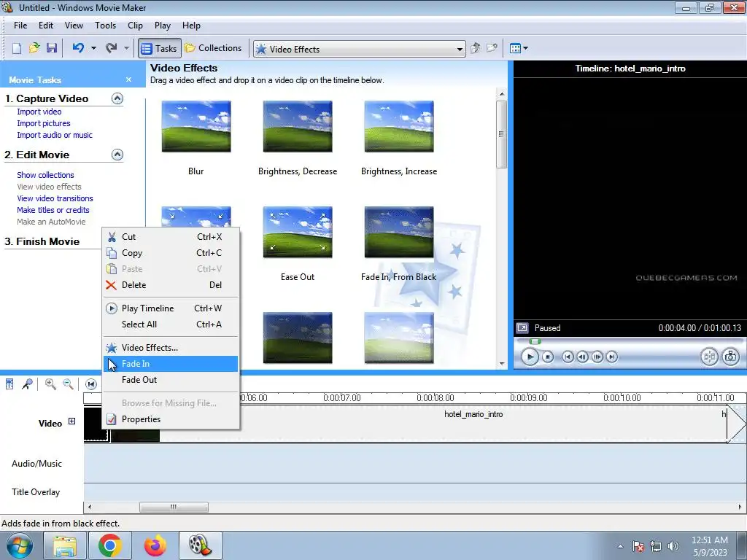Select the Brightness, Increase effect thumbnail
747x560 pixels.
[399, 127]
